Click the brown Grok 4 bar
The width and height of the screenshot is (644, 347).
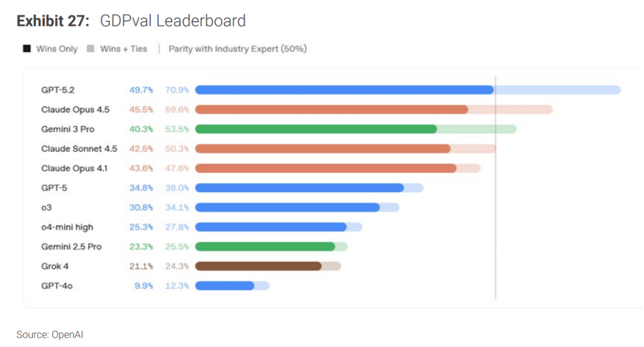258,266
